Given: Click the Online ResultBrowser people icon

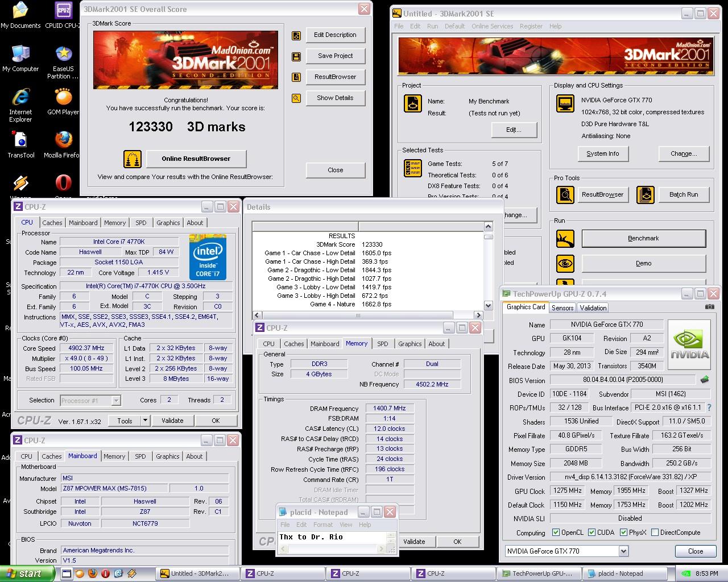Looking at the screenshot, I should 133,159.
